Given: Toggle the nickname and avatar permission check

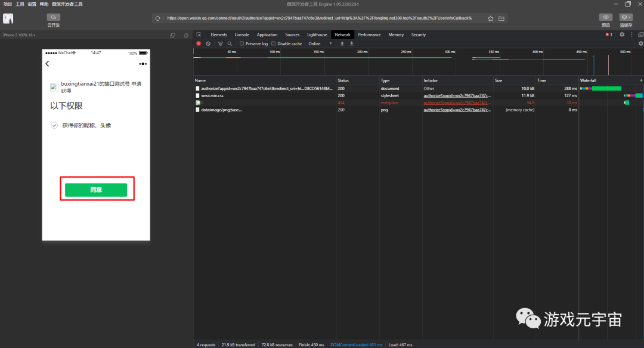Looking at the screenshot, I should tap(54, 125).
